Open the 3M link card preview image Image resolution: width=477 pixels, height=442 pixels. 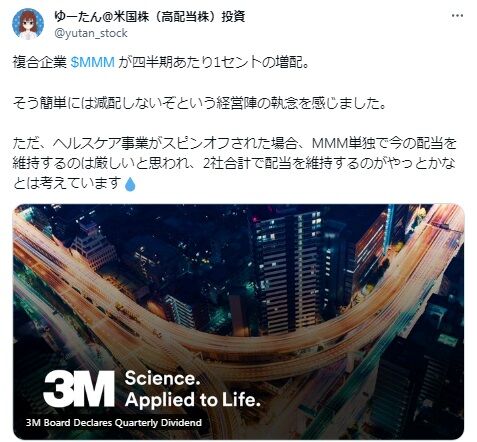[x=238, y=321]
